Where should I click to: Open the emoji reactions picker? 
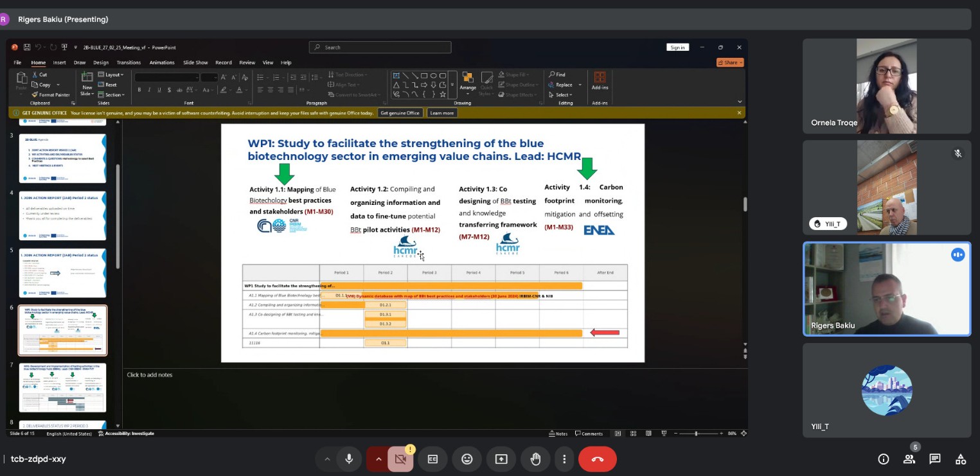(467, 459)
